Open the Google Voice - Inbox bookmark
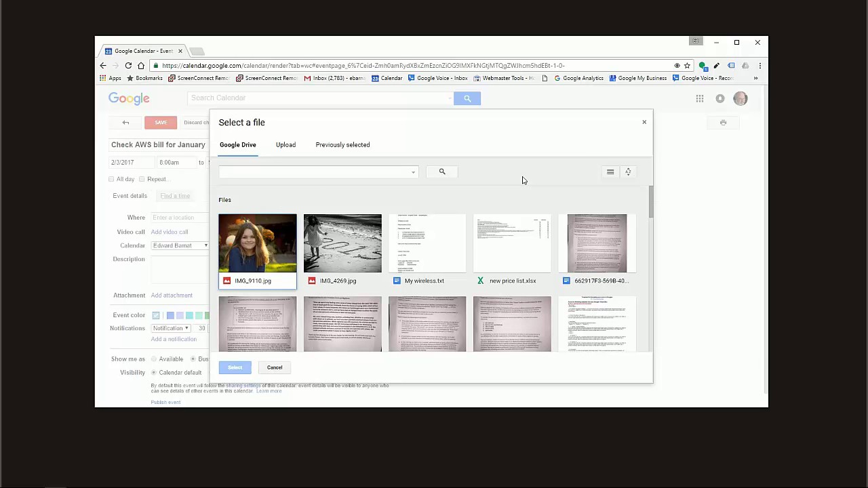Image resolution: width=868 pixels, height=488 pixels. (438, 78)
